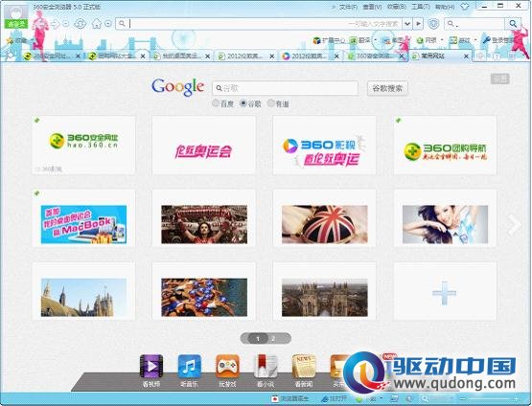The height and width of the screenshot is (406, 532).
Task: Click the user avatar login icon
Action: [x=16, y=15]
